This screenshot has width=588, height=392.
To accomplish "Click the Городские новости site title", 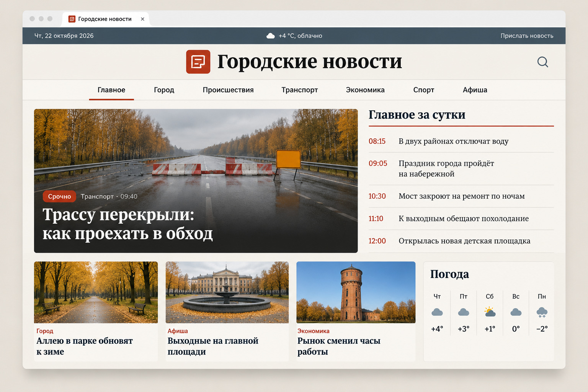I will [310, 62].
